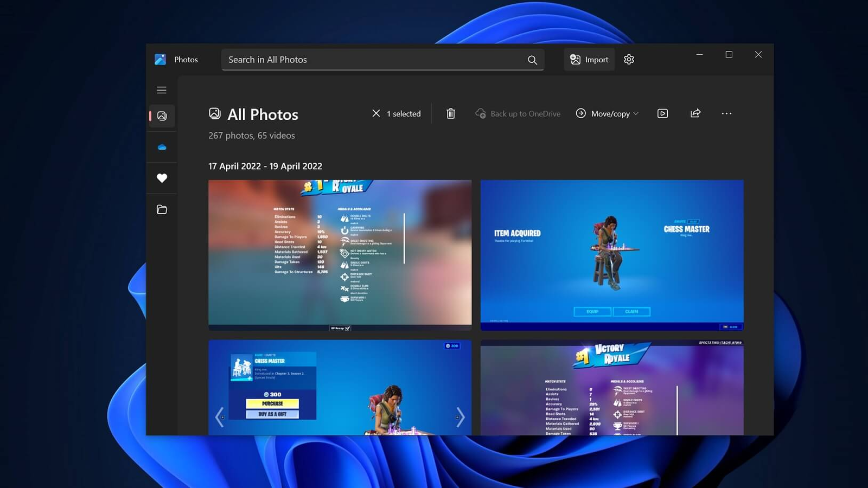Start slideshow with the play icon
This screenshot has width=868, height=488.
point(662,113)
